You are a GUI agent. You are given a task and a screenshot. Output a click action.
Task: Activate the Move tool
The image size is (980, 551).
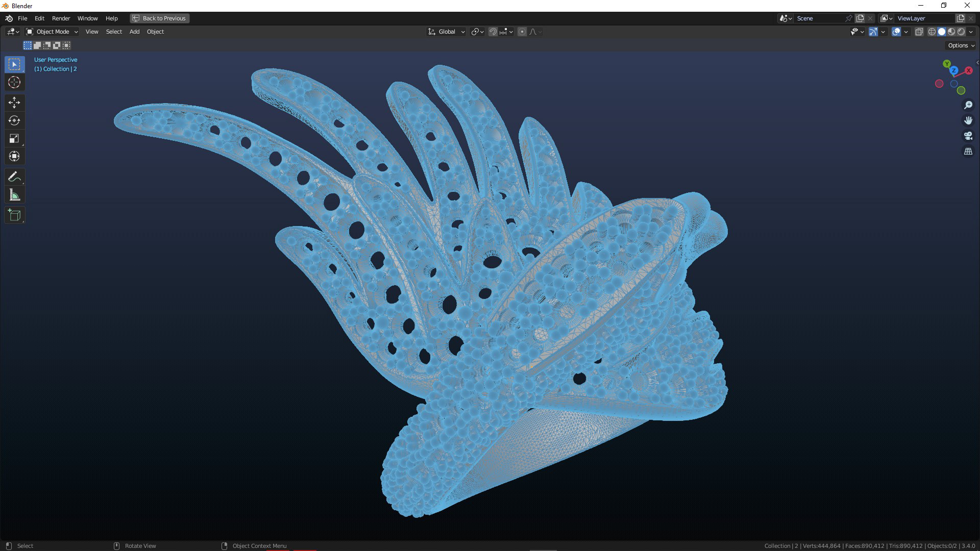click(x=14, y=103)
